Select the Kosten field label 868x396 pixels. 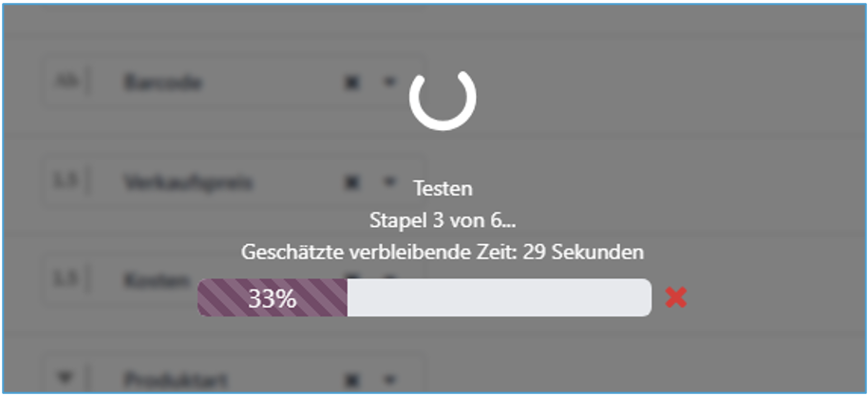point(152,280)
